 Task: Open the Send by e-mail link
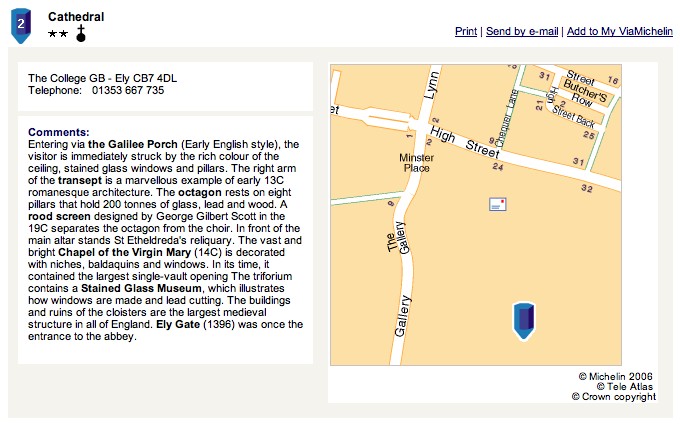(x=522, y=31)
